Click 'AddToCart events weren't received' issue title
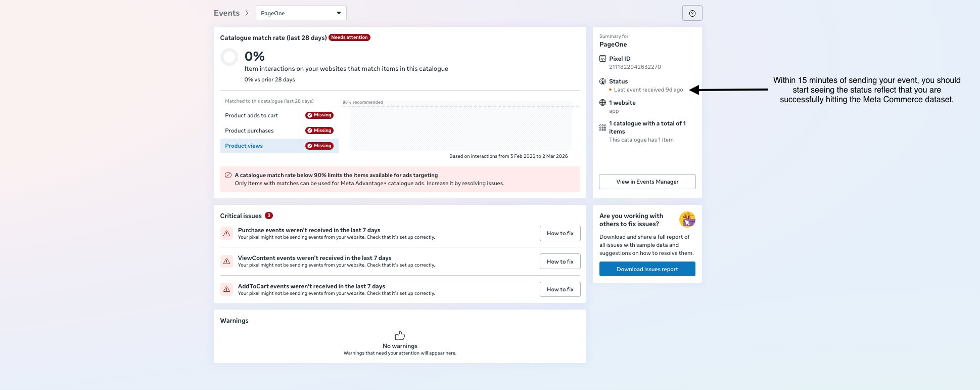 pyautogui.click(x=311, y=286)
